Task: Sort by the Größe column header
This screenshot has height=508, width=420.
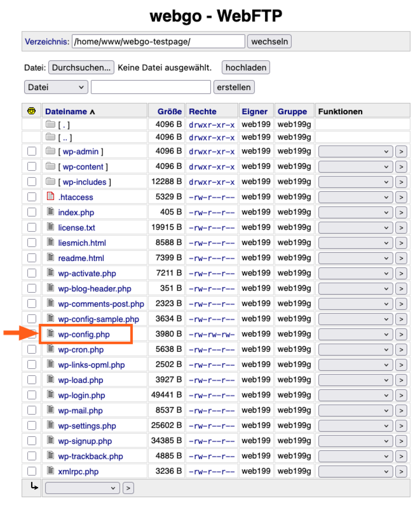Action: [169, 112]
